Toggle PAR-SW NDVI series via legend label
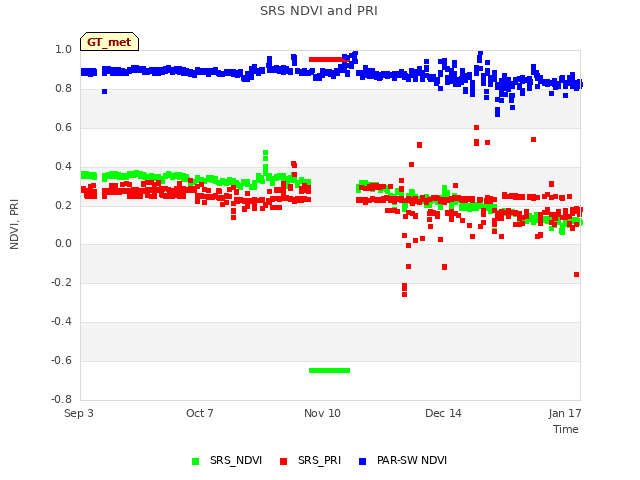Screen dimensions: 640x480 coord(412,460)
